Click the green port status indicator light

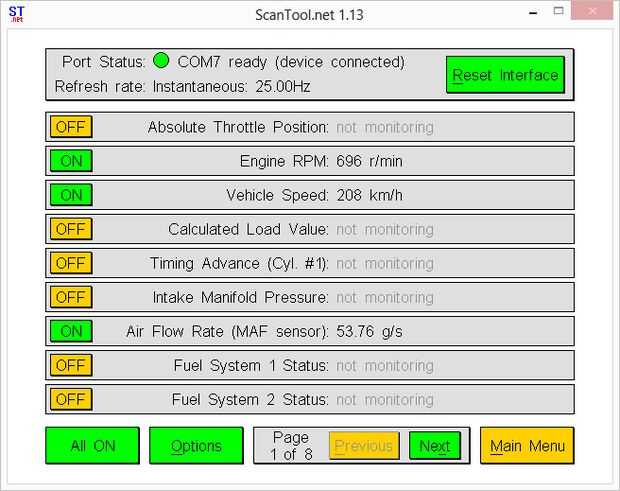pyautogui.click(x=161, y=62)
